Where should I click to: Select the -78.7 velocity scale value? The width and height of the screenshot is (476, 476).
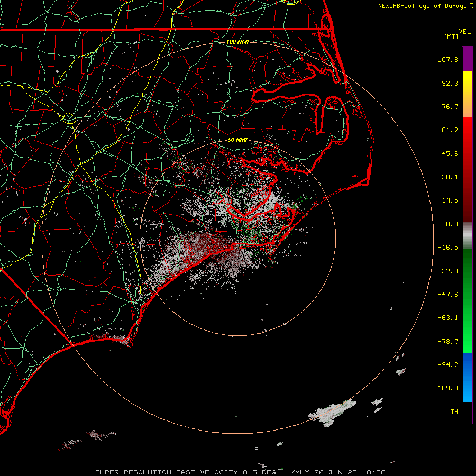pyautogui.click(x=448, y=342)
